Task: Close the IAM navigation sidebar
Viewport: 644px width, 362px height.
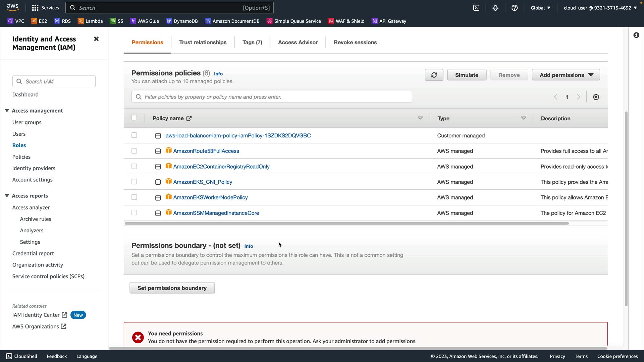Action: (x=96, y=39)
